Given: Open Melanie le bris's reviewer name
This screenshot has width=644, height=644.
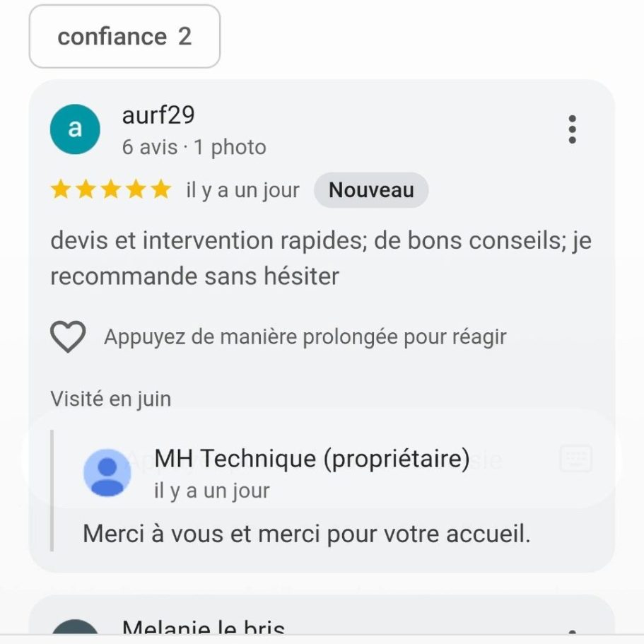Looking at the screenshot, I should pos(204,627).
